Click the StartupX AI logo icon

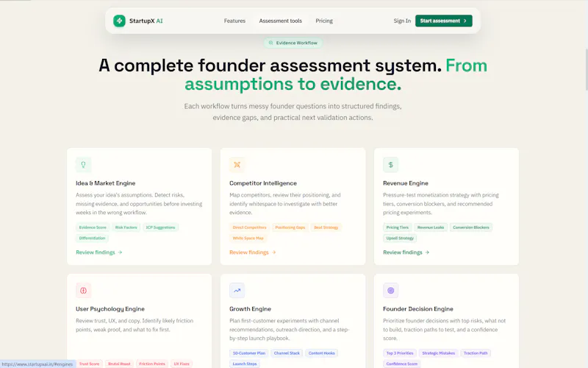click(119, 21)
